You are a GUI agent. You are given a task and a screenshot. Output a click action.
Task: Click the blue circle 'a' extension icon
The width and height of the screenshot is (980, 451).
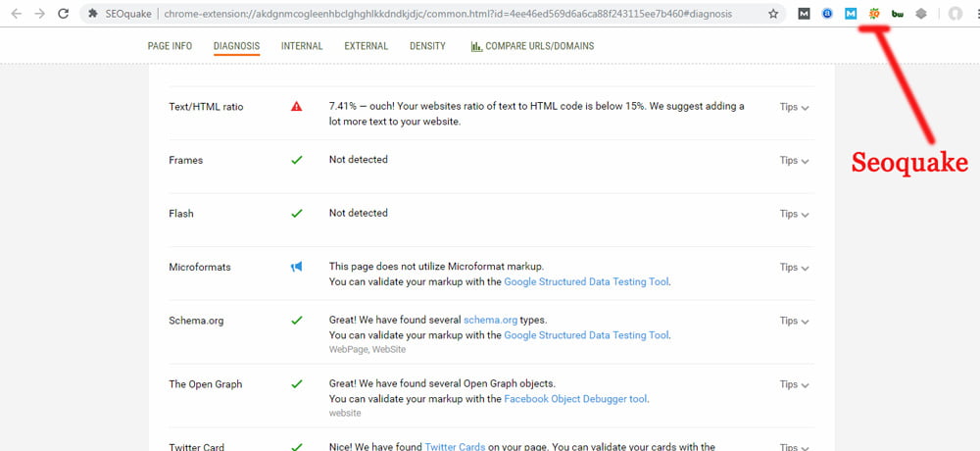point(827,14)
